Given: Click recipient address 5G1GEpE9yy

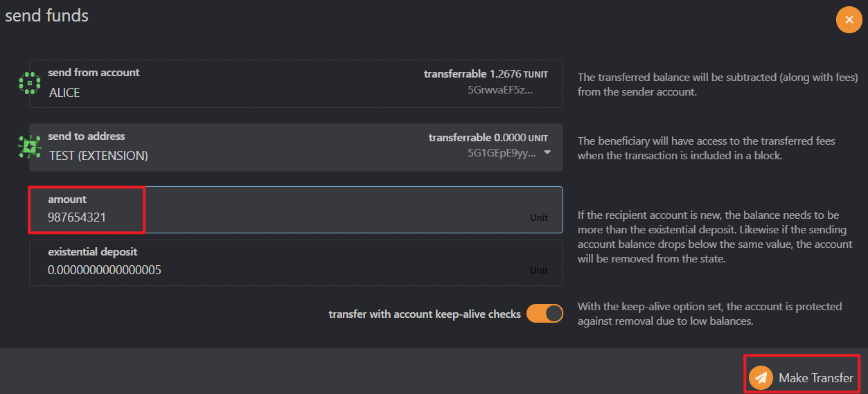Looking at the screenshot, I should tap(502, 153).
